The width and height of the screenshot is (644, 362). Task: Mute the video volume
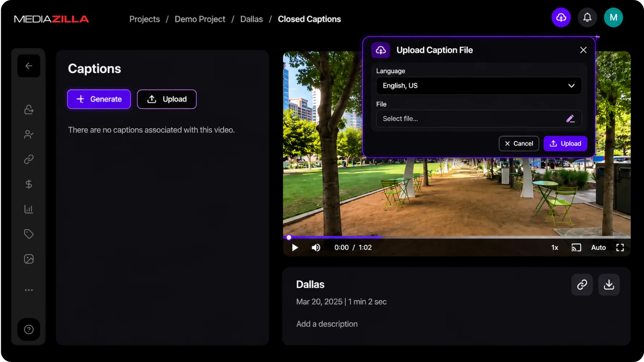click(316, 248)
